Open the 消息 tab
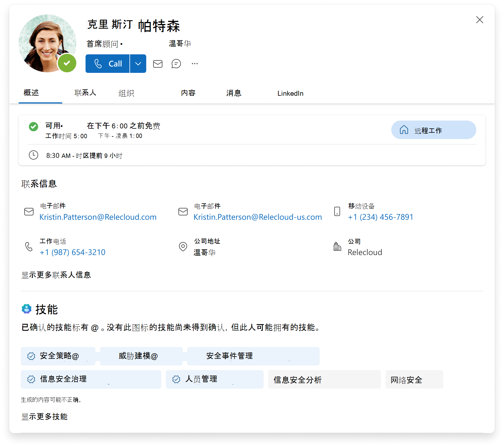 (234, 93)
